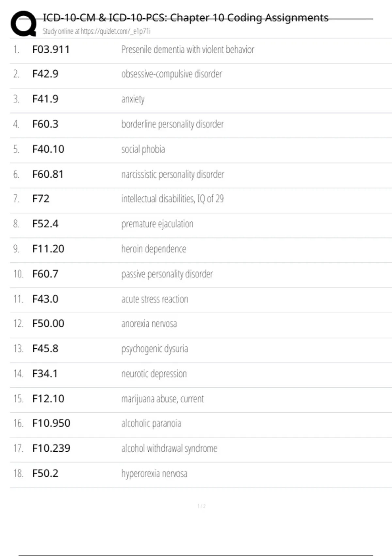Click neurotic depression text

point(154,374)
